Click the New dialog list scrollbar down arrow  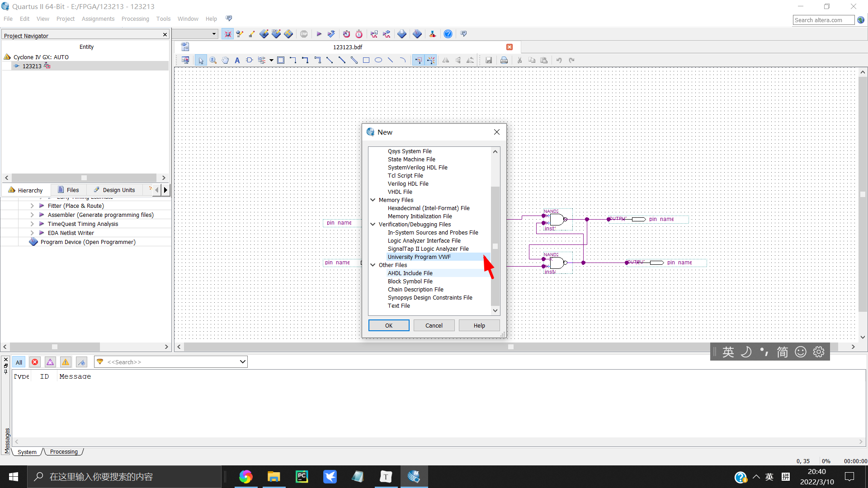click(x=495, y=310)
